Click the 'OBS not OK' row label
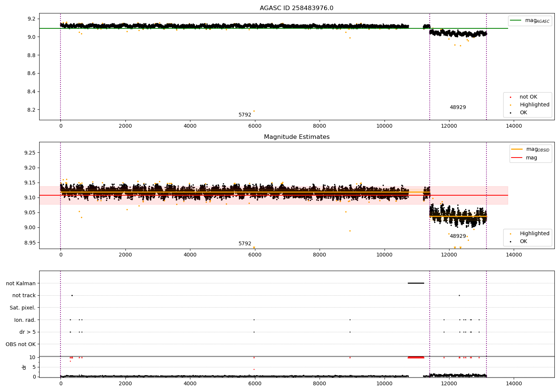This screenshot has height=392, width=560. coord(21,345)
